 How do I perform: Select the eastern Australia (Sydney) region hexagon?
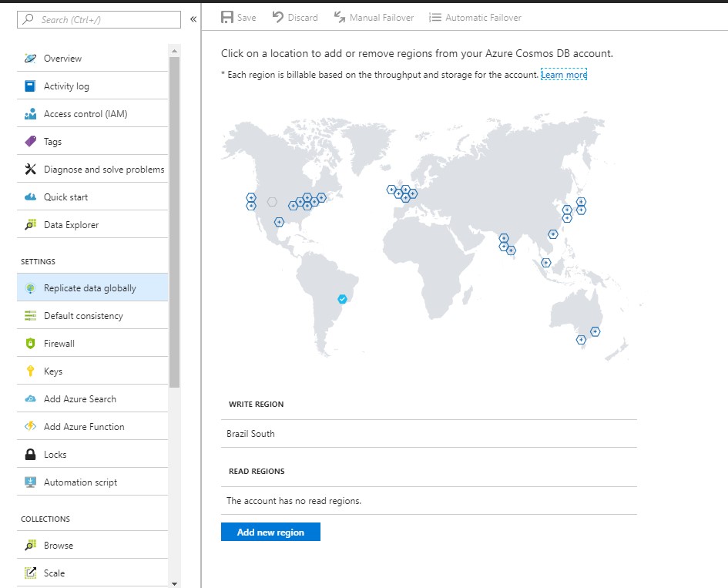click(x=595, y=331)
